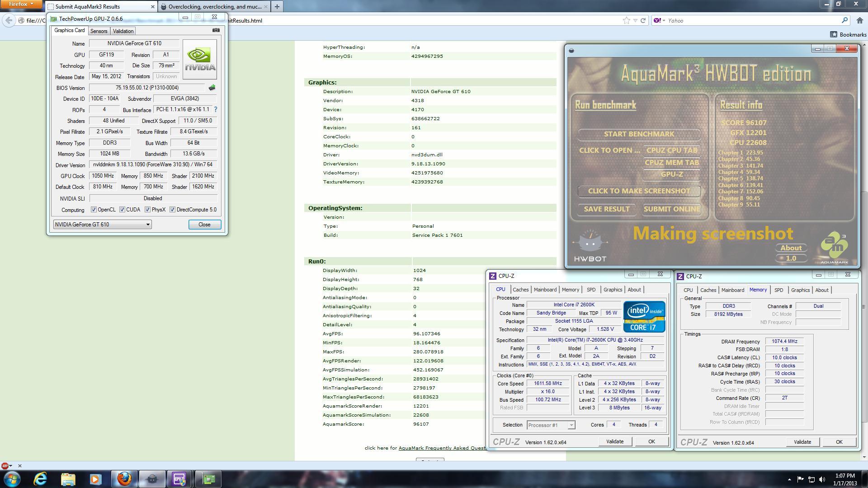Open the Firefox menu dropdown button
The width and height of the screenshot is (868, 488).
click(x=21, y=4)
